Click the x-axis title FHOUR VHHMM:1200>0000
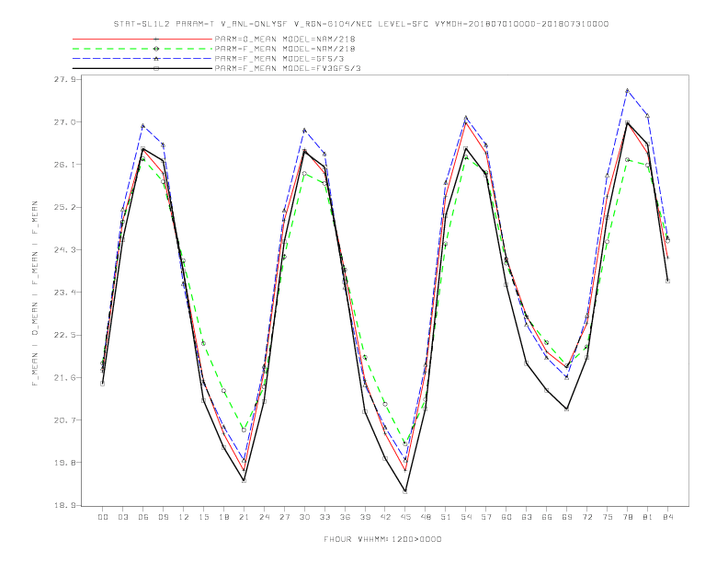The width and height of the screenshot is (728, 563). click(382, 539)
